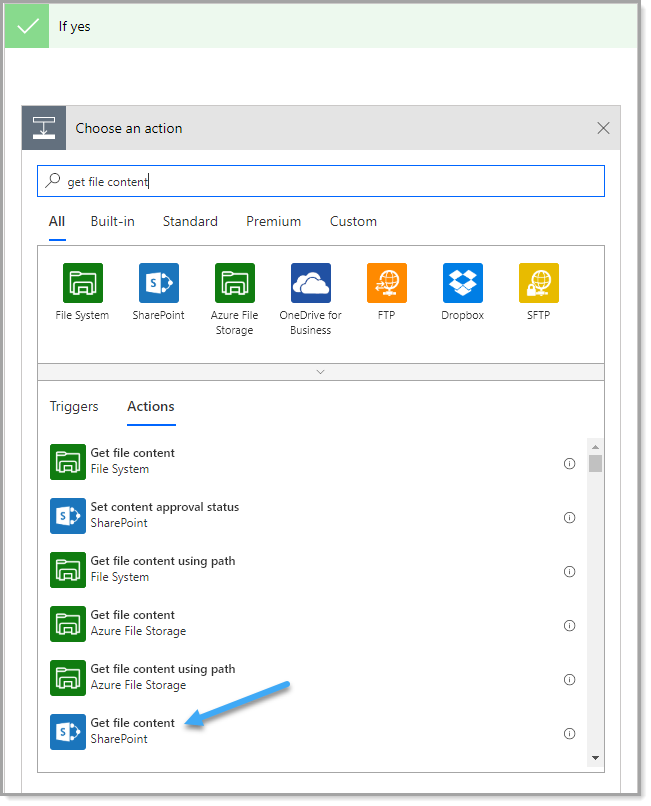Screen dimensions: 651x806
Task: Select Get file content Azure File Storage action
Action: 313,624
